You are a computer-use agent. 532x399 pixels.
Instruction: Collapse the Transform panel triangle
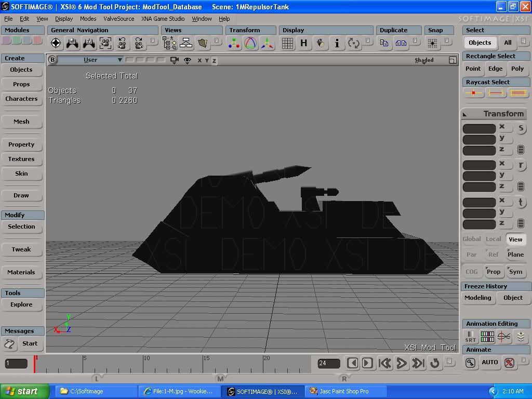[465, 114]
